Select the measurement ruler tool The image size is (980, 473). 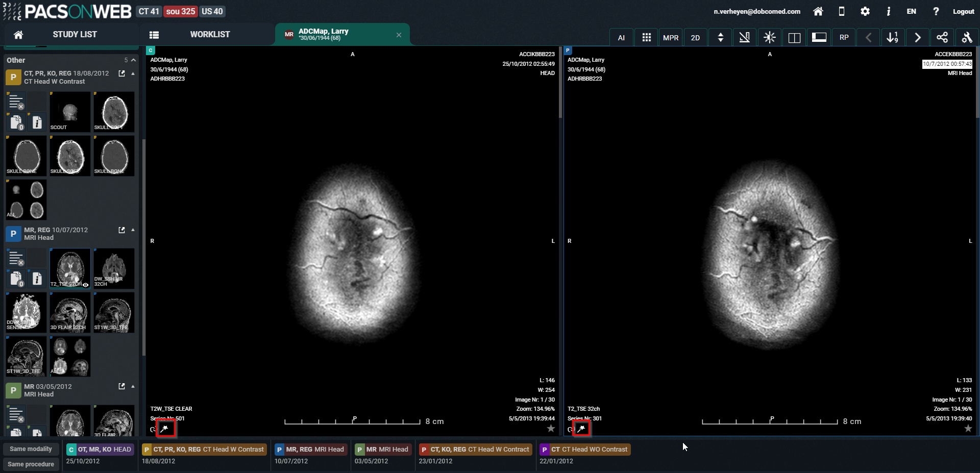[745, 38]
